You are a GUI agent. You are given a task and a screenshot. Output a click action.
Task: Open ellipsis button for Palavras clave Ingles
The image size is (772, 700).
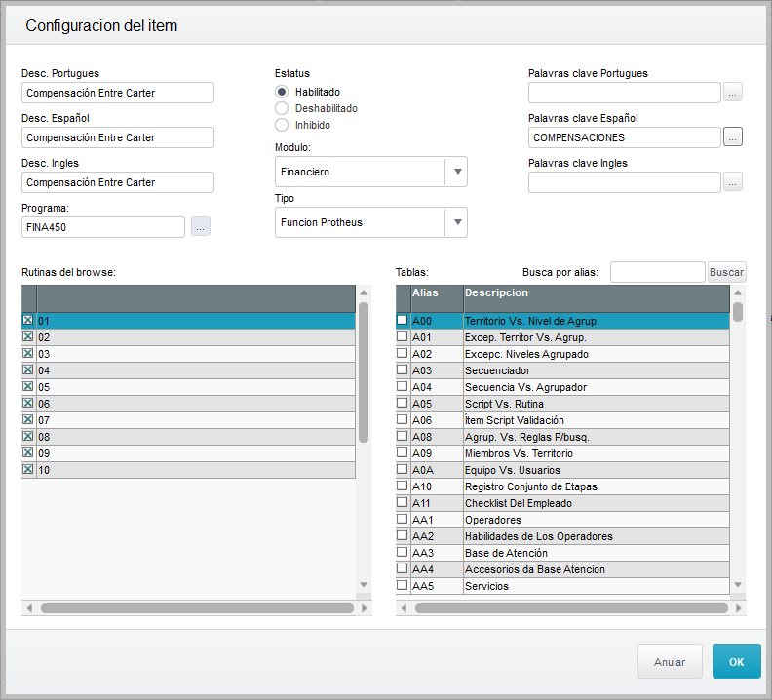tap(733, 181)
